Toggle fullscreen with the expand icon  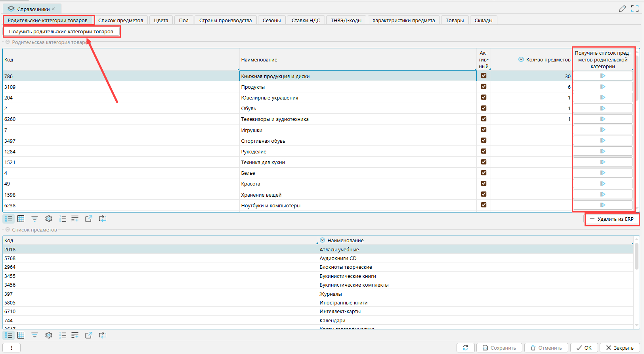[x=635, y=9]
